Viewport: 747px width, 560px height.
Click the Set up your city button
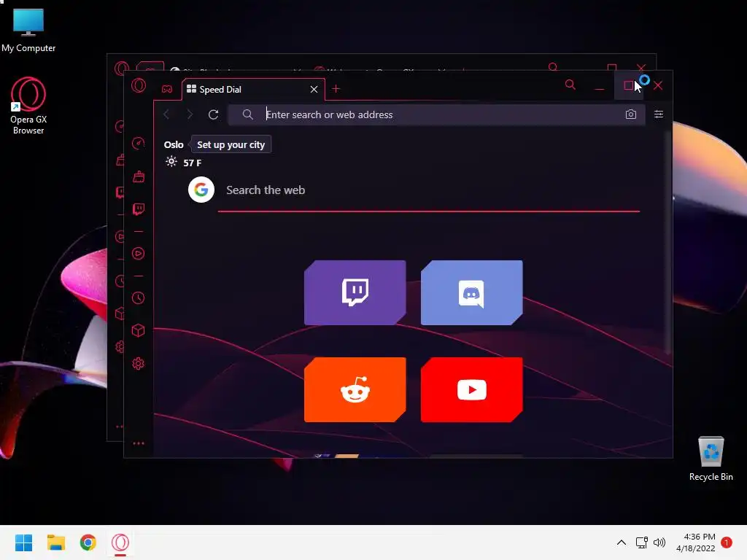coord(231,145)
